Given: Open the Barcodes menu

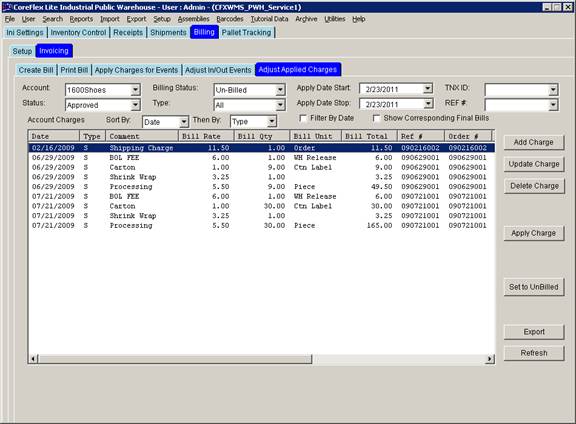Looking at the screenshot, I should [230, 19].
